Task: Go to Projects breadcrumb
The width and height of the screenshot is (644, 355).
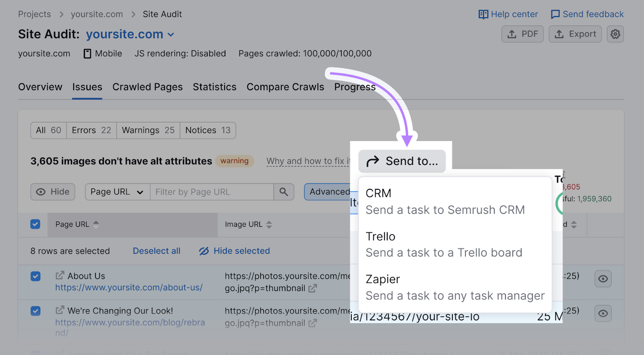Action: click(x=35, y=14)
